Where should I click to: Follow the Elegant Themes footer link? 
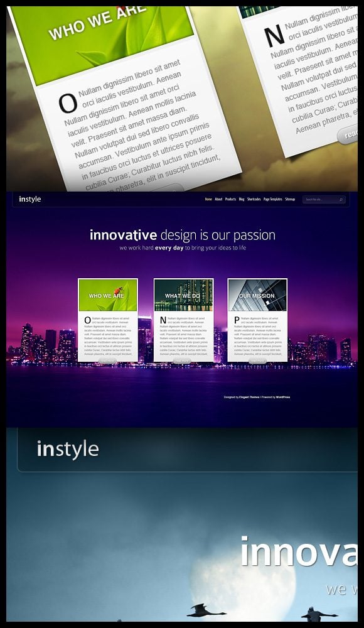[250, 398]
